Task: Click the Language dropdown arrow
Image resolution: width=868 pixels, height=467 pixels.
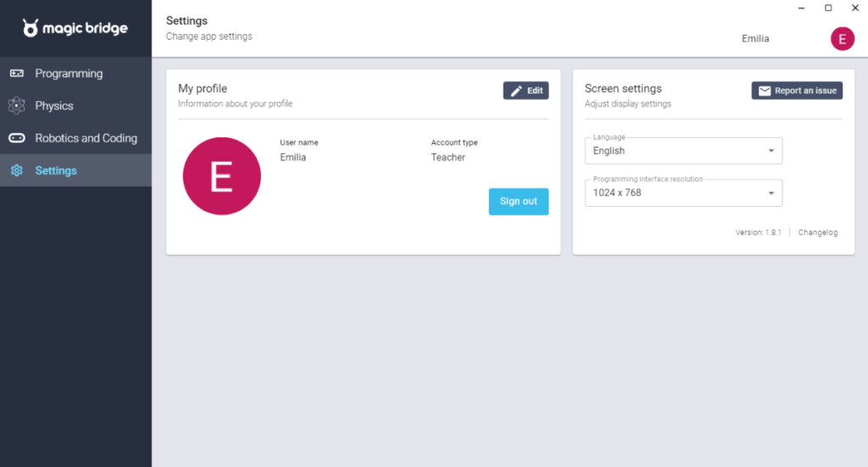Action: [771, 151]
